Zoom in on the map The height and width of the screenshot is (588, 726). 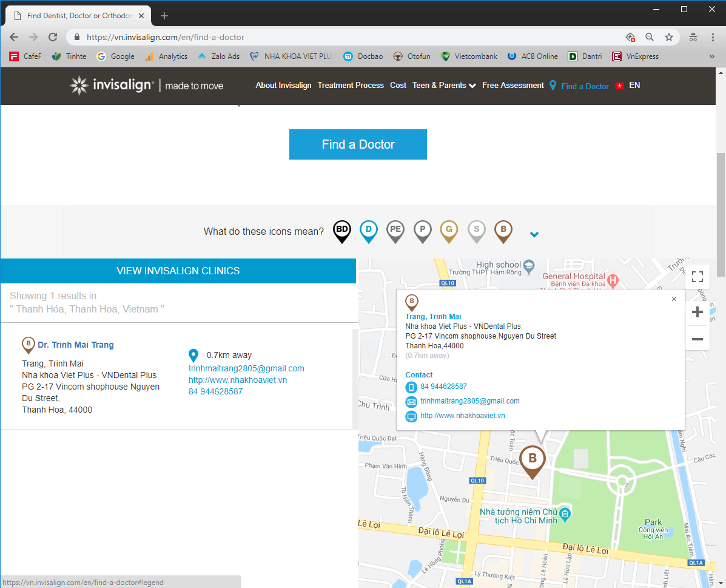697,312
